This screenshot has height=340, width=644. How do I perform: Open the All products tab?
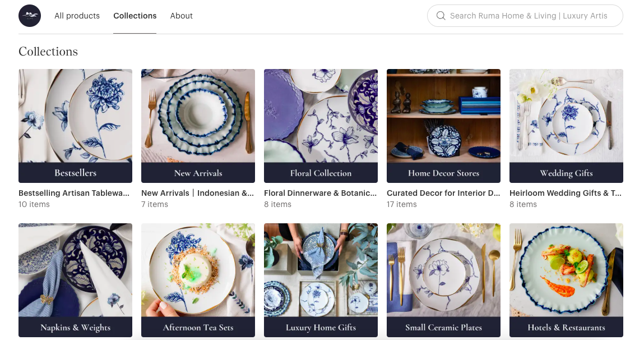pos(77,16)
